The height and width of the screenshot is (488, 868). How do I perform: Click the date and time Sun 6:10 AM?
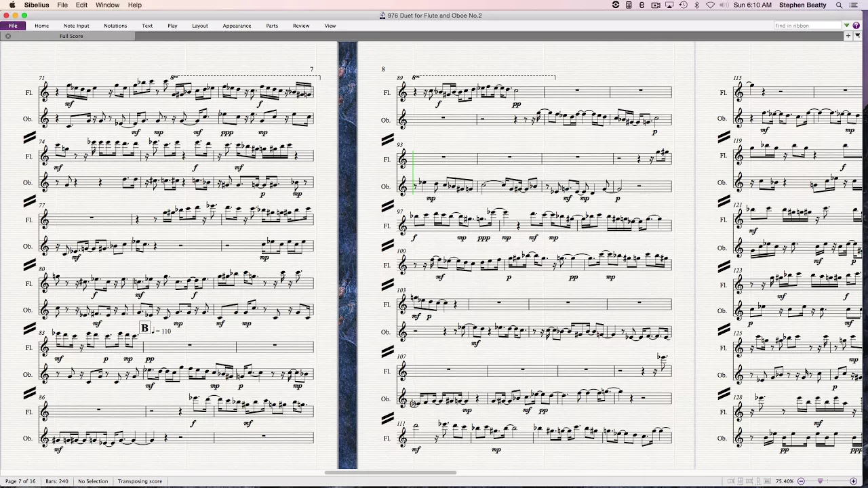(753, 5)
